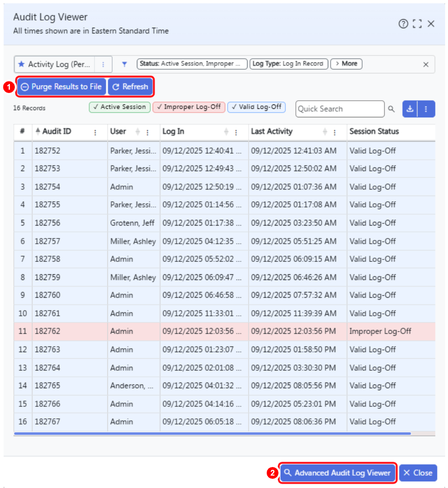Image resolution: width=448 pixels, height=488 pixels.
Task: Click last activity 09/12/2025 03:23:50 AM
Action: [293, 223]
